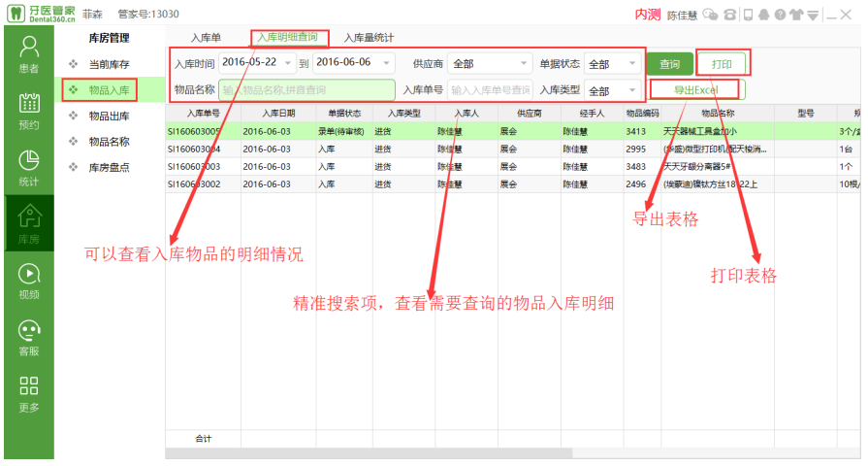This screenshot has width=868, height=466.
Task: Sort by the 入库单号 column header
Action: point(203,113)
